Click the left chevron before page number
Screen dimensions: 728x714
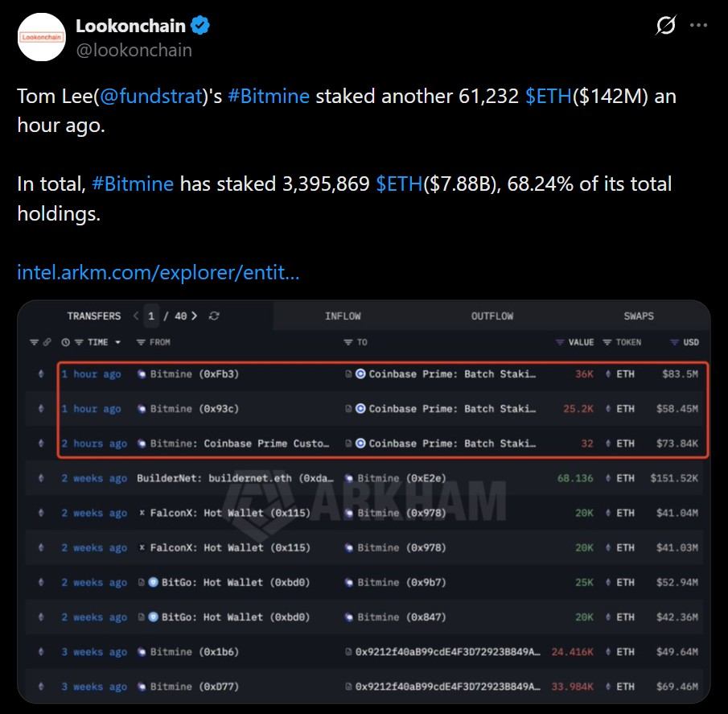coord(134,316)
